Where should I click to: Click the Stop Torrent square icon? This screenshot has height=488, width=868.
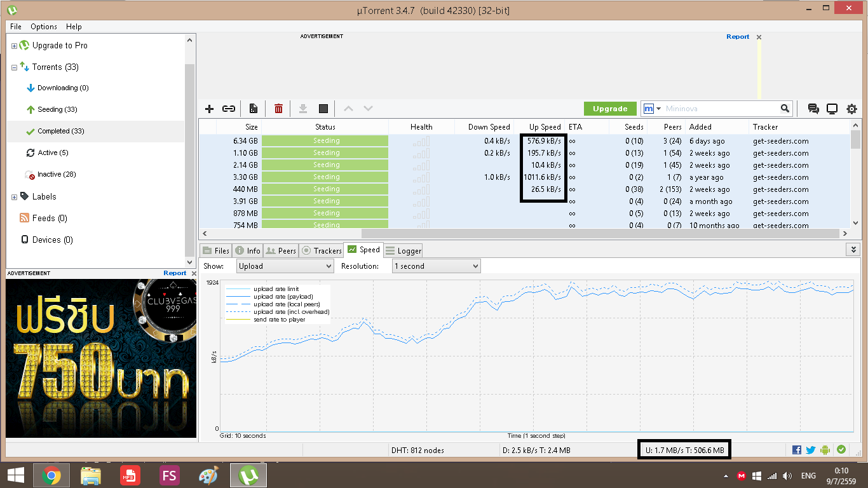coord(323,109)
